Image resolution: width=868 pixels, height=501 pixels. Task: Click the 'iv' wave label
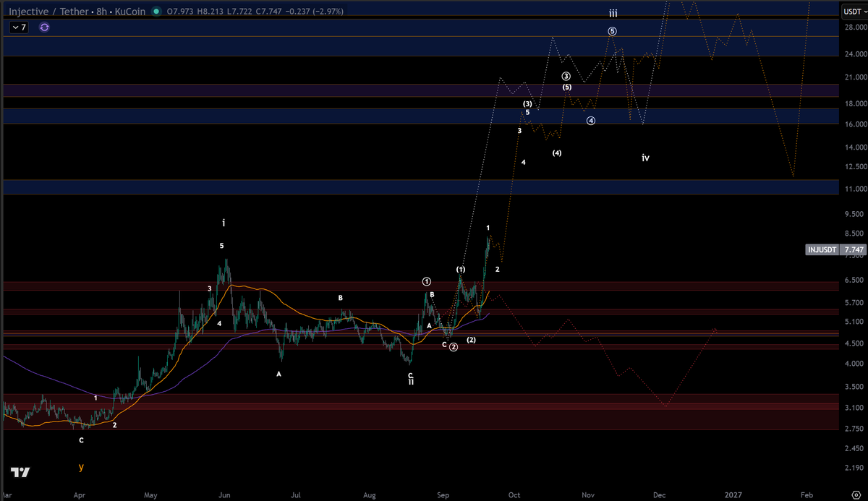click(646, 157)
